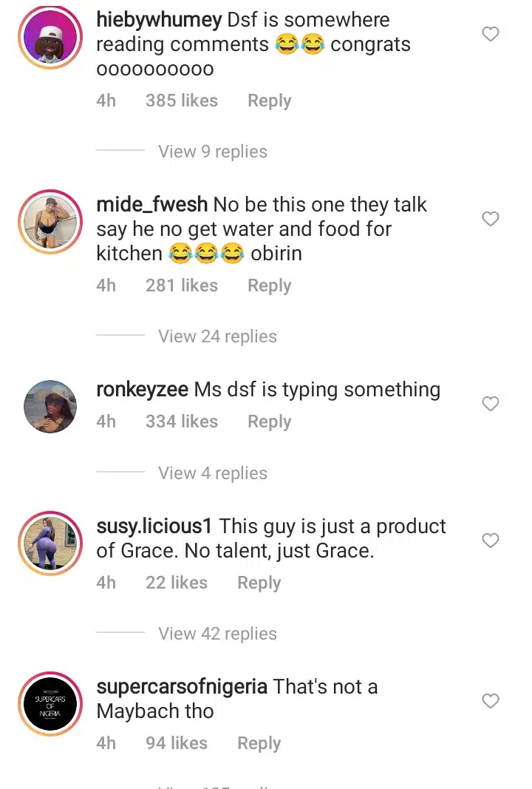View susy.licious1's profile picture

(50, 543)
